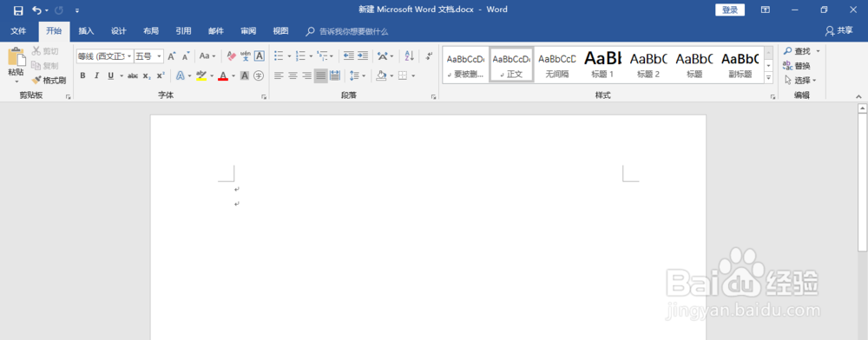
Task: Toggle subscript formatting
Action: 146,75
